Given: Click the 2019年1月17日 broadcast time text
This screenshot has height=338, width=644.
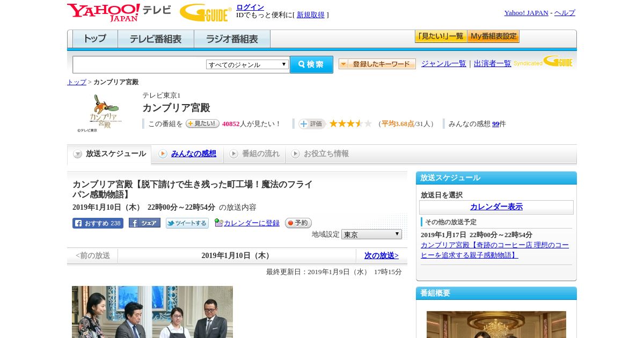Looking at the screenshot, I should click(x=477, y=235).
